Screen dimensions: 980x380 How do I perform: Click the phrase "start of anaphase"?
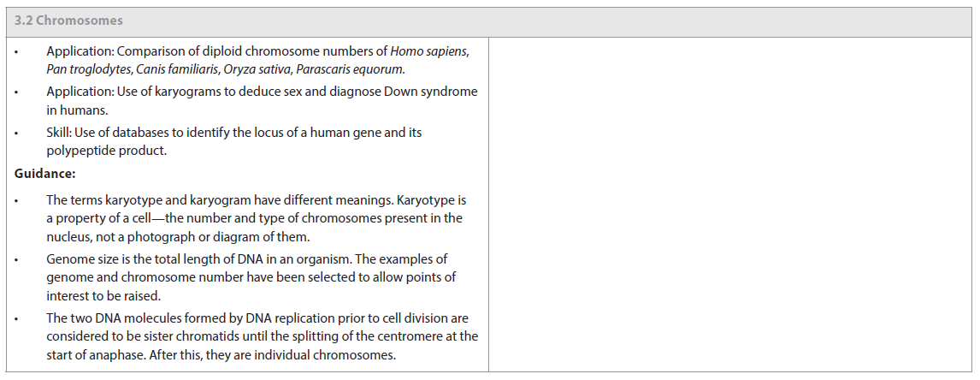point(92,354)
